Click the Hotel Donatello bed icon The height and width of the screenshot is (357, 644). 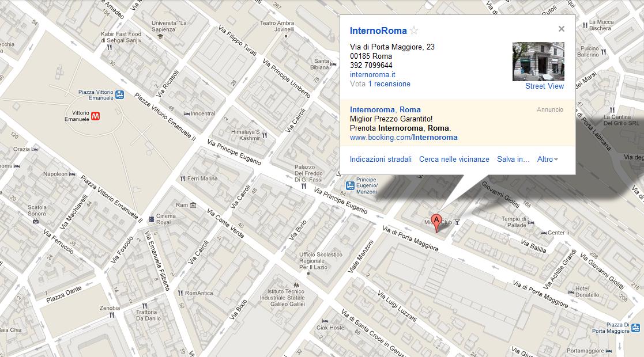coord(570,292)
